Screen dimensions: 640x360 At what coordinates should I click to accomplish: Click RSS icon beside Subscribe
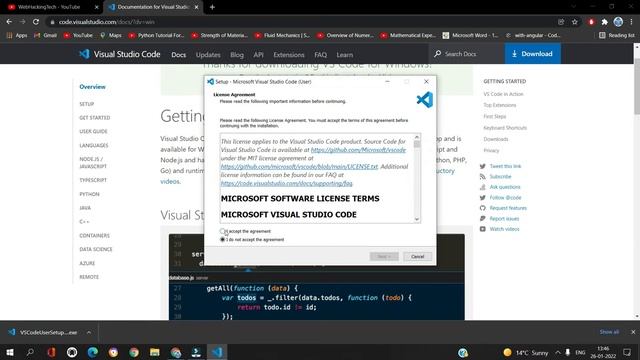click(482, 177)
